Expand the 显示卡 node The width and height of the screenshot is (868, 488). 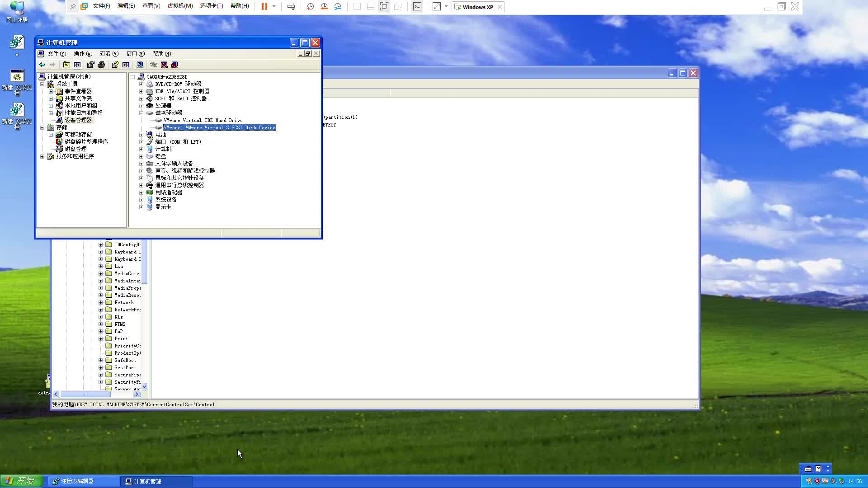click(x=141, y=207)
